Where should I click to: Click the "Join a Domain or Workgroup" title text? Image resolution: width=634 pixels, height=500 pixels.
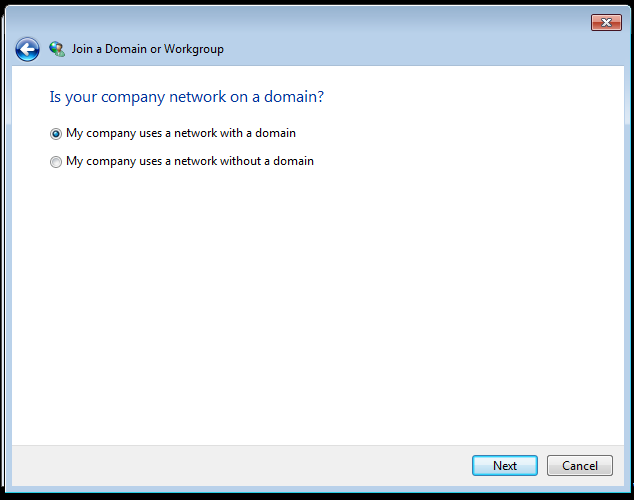(x=148, y=49)
